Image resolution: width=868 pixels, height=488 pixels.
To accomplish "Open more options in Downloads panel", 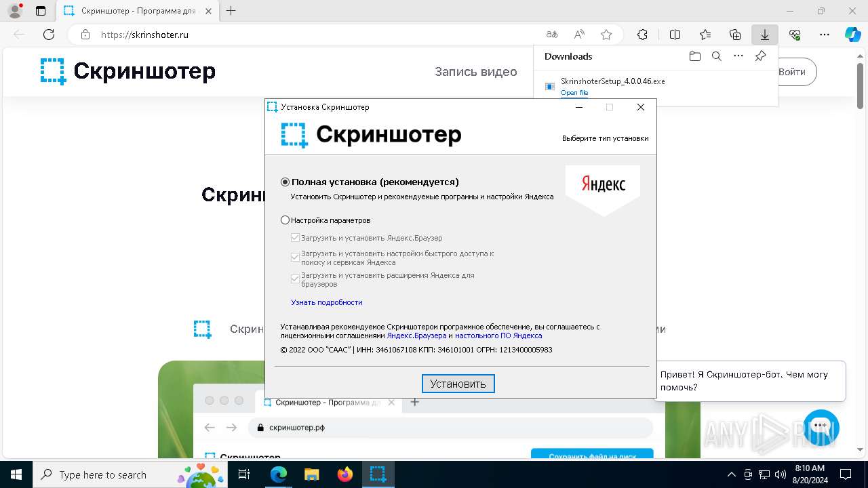I will (738, 56).
